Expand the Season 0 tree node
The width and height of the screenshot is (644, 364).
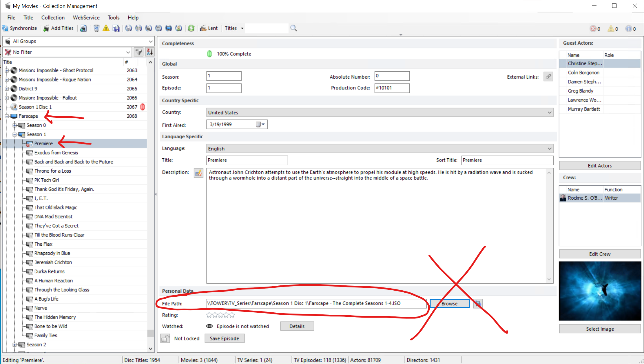pyautogui.click(x=14, y=125)
